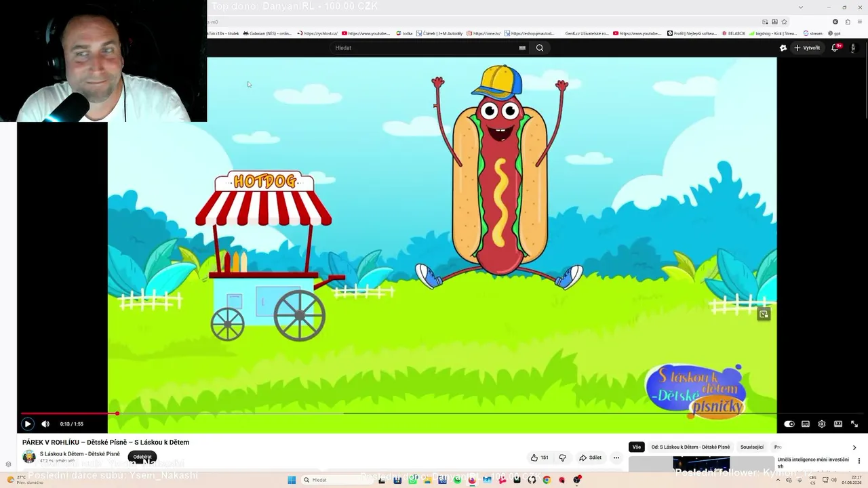Screen dimensions: 868x488
Task: Like the video with 151 likes
Action: [540, 457]
